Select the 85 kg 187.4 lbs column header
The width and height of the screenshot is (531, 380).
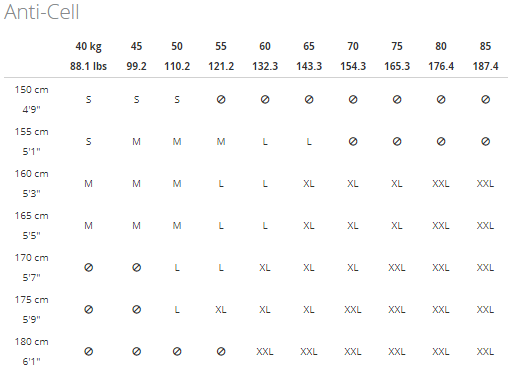485,56
